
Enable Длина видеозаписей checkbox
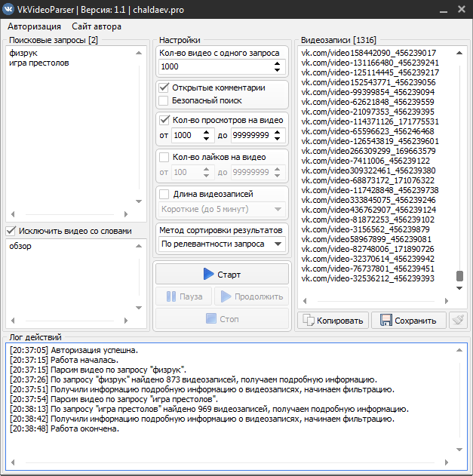(x=164, y=194)
